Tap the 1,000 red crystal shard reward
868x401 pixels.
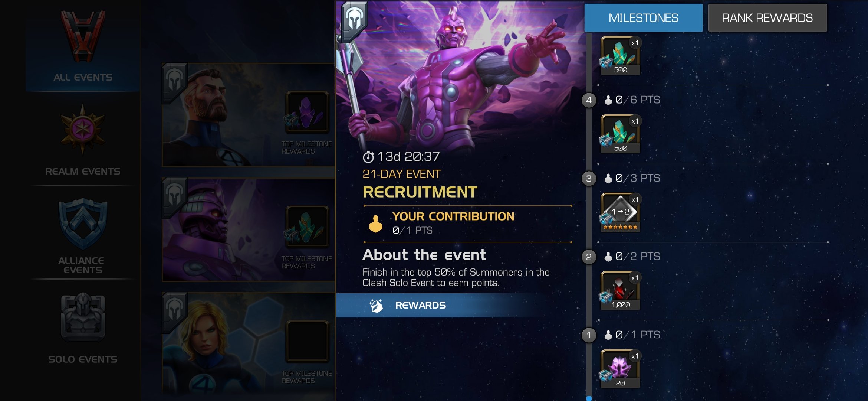pos(620,290)
